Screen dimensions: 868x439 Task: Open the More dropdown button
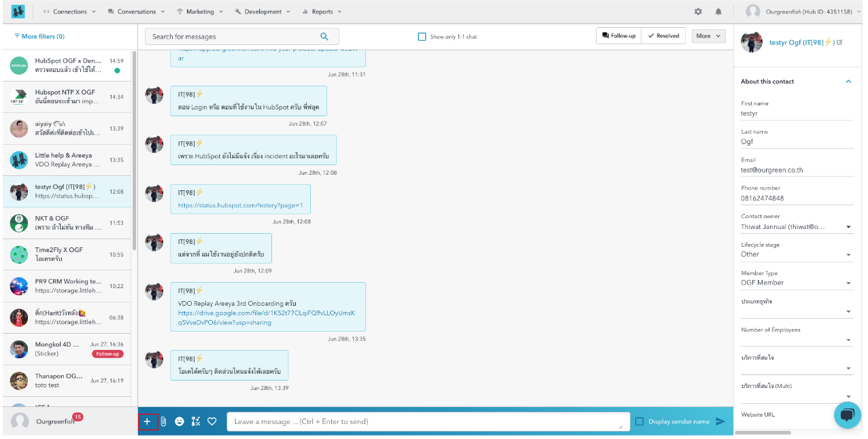point(708,36)
